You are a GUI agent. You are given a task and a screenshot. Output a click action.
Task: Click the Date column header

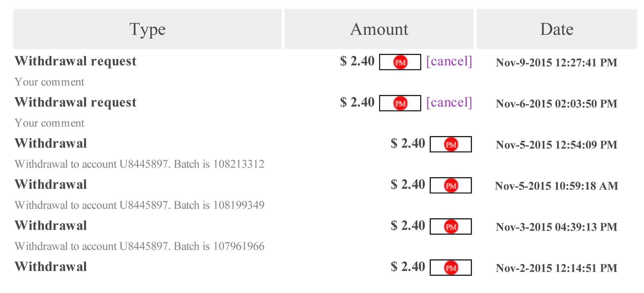[556, 29]
